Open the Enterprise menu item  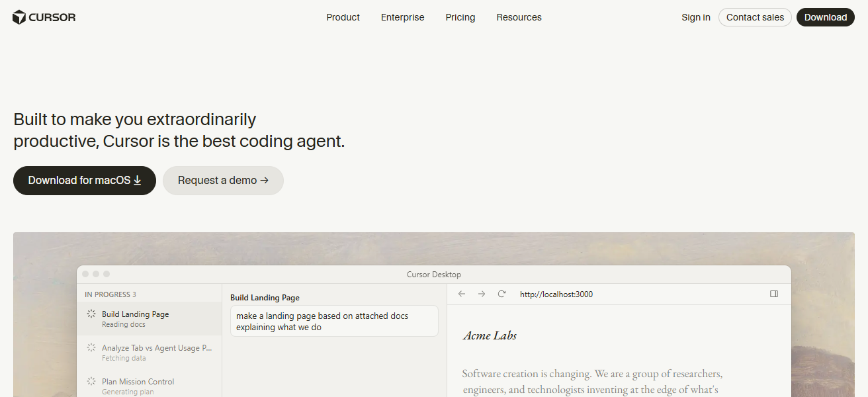(402, 17)
